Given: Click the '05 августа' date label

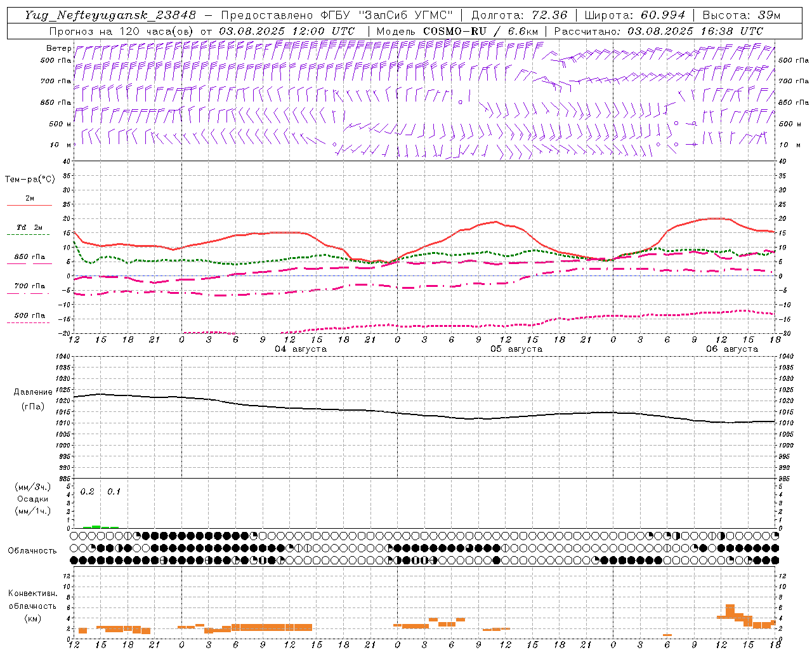Looking at the screenshot, I should pyautogui.click(x=516, y=349).
